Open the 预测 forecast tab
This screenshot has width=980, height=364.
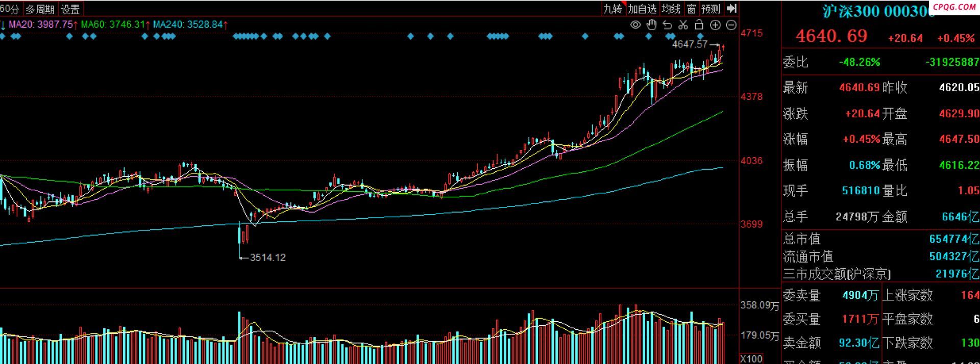[x=710, y=9]
